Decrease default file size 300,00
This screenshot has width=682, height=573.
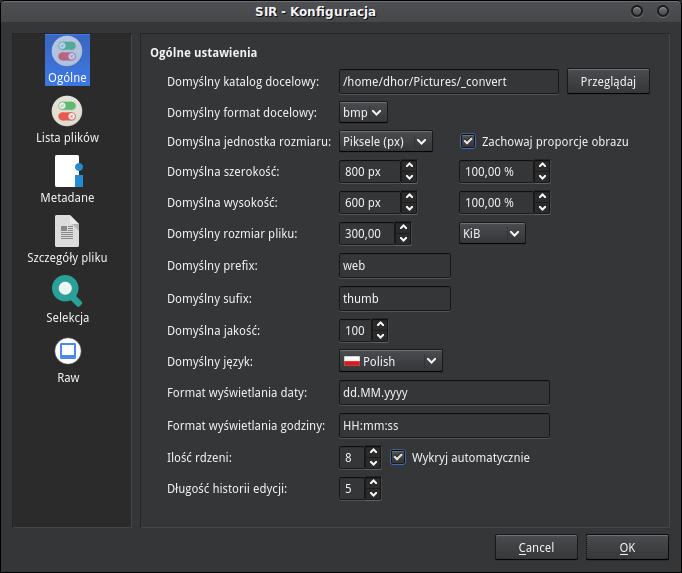click(x=403, y=239)
